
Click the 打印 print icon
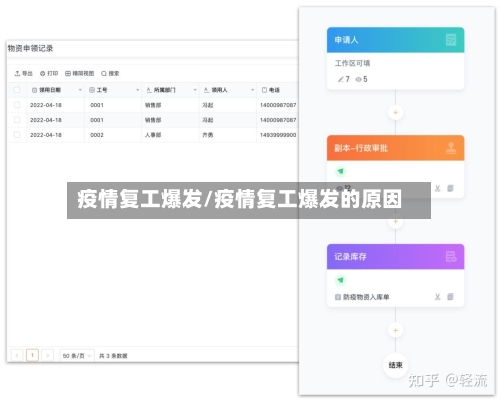(x=43, y=74)
